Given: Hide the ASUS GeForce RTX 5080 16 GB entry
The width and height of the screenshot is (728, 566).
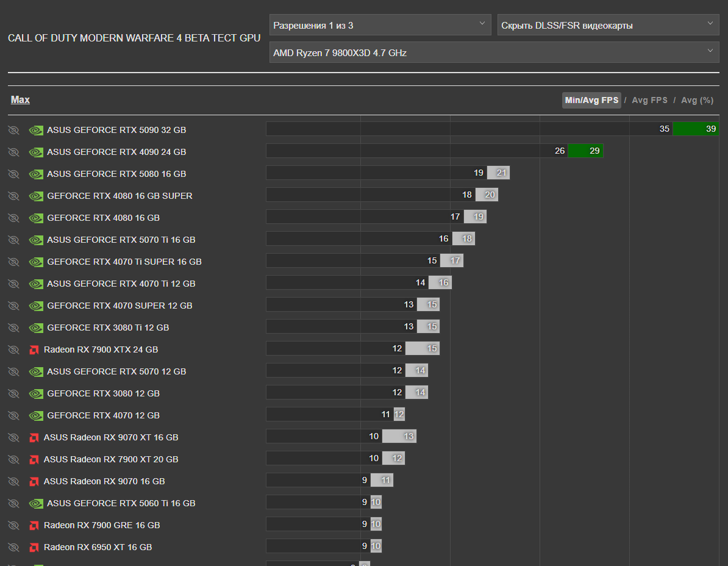Looking at the screenshot, I should pos(13,174).
